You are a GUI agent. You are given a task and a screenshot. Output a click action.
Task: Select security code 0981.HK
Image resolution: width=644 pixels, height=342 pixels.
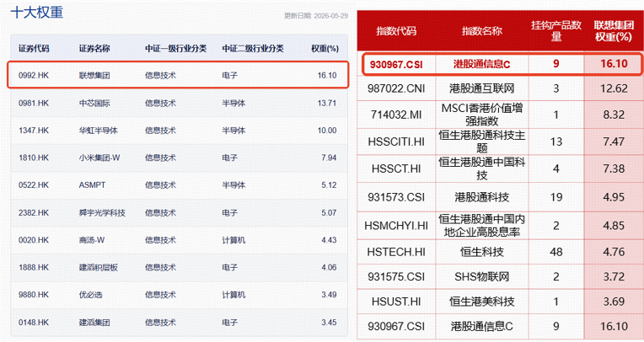pyautogui.click(x=34, y=103)
